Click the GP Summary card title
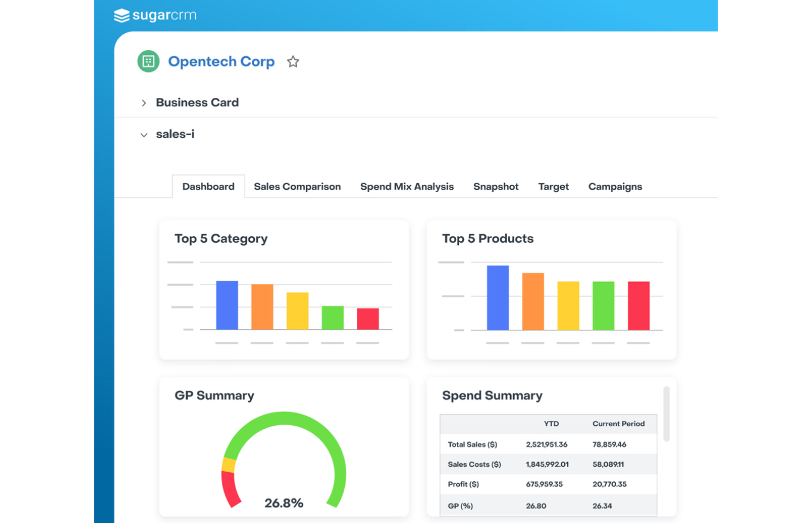The width and height of the screenshot is (812, 523). pos(214,396)
